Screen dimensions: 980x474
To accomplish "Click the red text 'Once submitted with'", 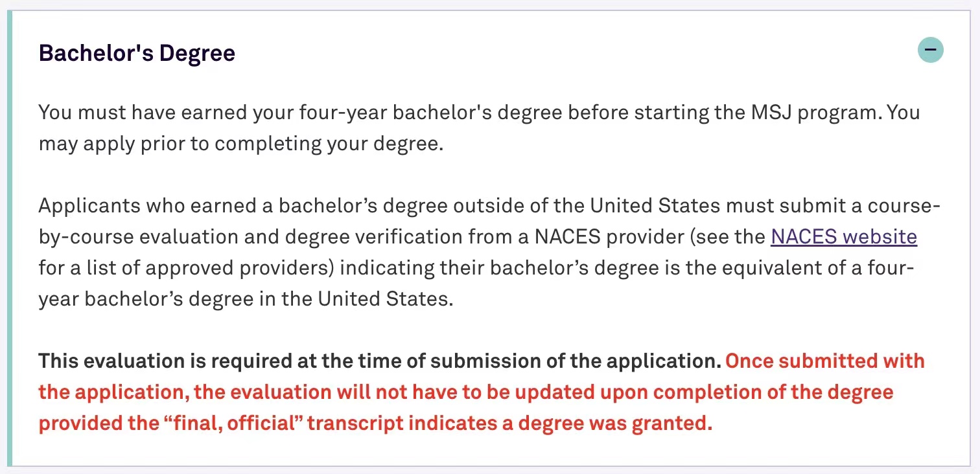I will click(x=824, y=361).
